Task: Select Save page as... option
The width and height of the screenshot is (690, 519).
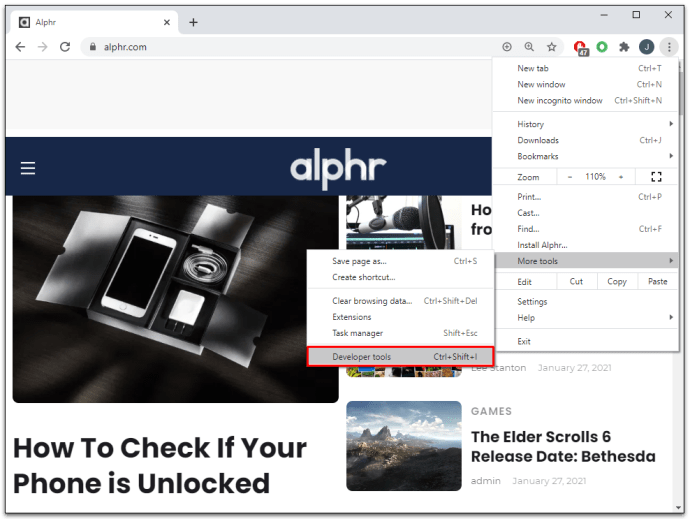Action: (x=400, y=261)
